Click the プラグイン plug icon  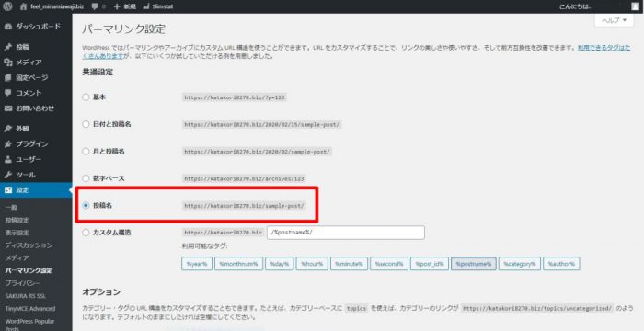coord(7,144)
